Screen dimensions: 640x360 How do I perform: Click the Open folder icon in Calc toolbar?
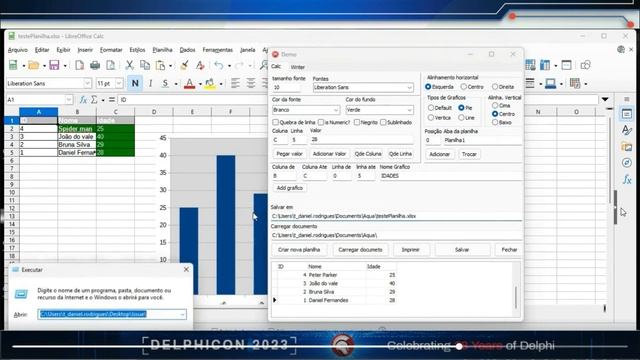pos(33,65)
